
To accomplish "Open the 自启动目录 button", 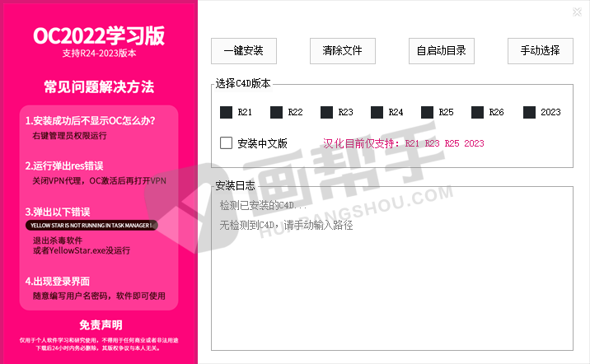I will click(x=442, y=51).
